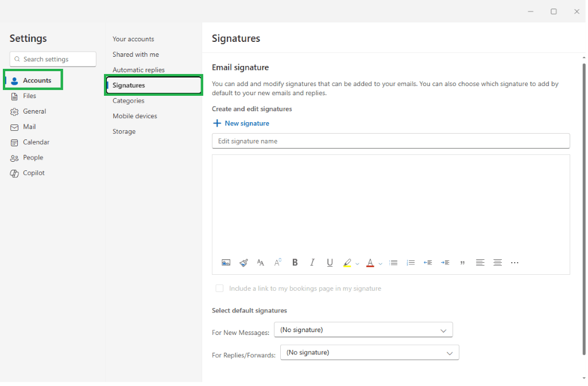Insert a numbered list
588x386 pixels.
click(411, 263)
